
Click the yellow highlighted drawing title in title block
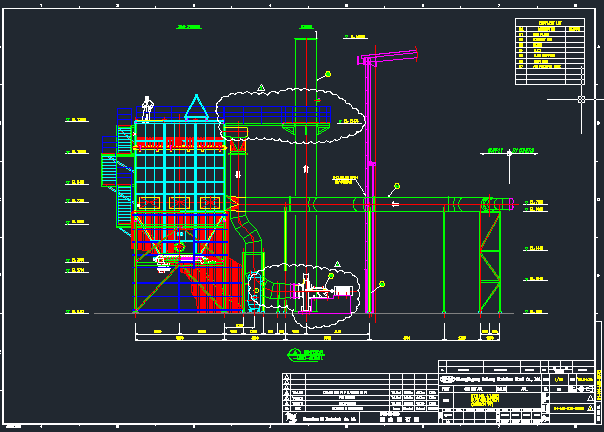(485, 400)
